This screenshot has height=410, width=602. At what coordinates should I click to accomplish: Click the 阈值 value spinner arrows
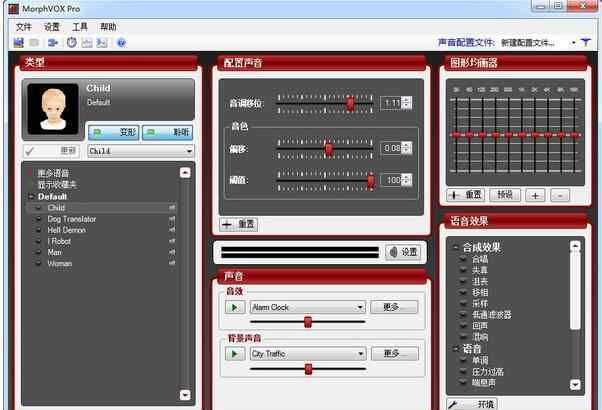coord(408,180)
